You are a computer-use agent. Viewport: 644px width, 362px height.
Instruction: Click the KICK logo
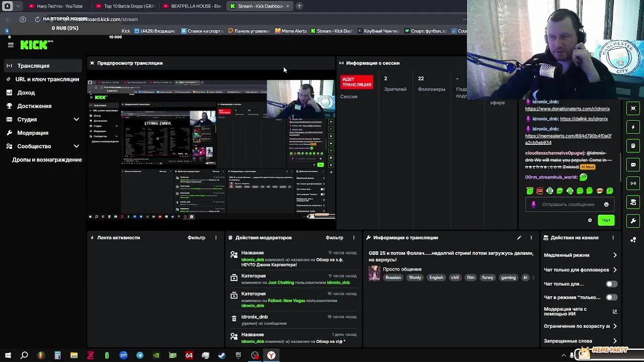click(35, 45)
